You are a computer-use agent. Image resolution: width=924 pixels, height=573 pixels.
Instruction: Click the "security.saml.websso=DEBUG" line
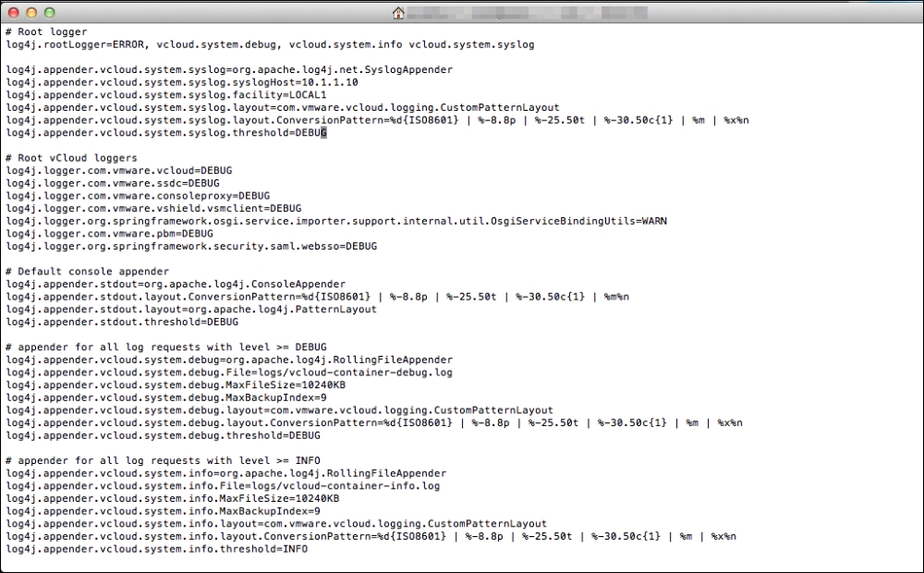tap(191, 247)
